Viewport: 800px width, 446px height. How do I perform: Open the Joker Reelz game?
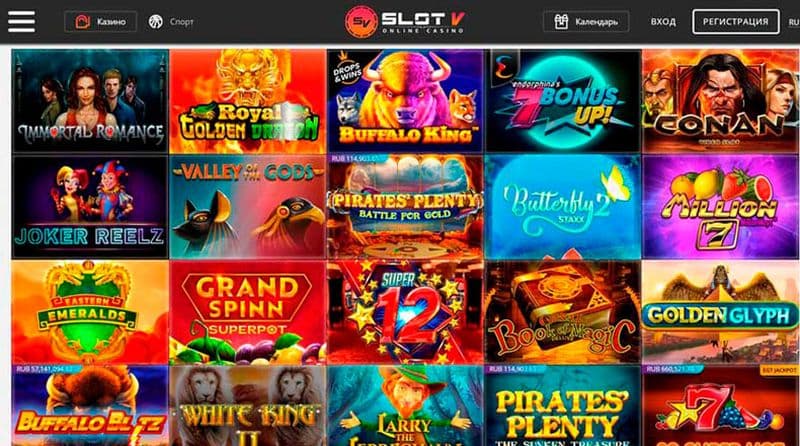[x=90, y=207]
